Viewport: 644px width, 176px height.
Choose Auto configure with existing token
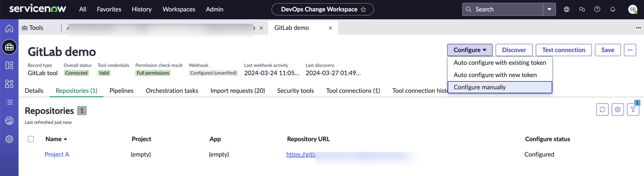500,63
